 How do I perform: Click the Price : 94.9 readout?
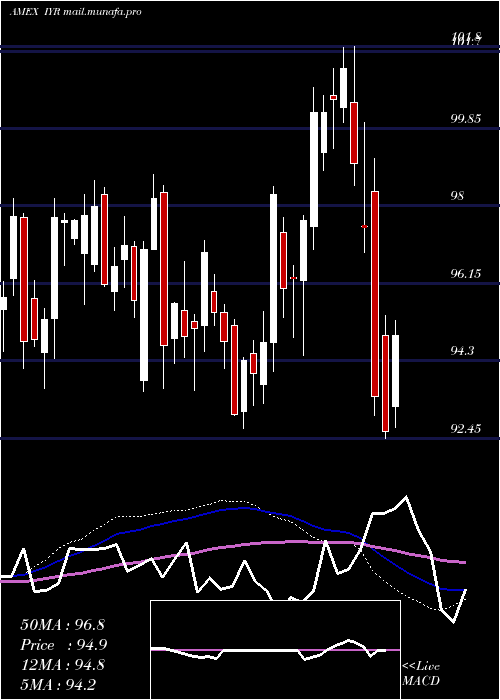click(x=64, y=645)
